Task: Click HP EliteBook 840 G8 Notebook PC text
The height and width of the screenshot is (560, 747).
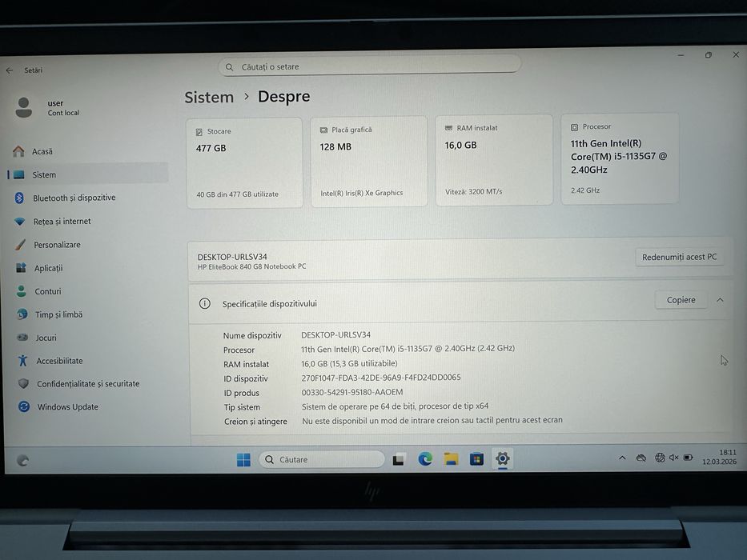Action: point(252,266)
